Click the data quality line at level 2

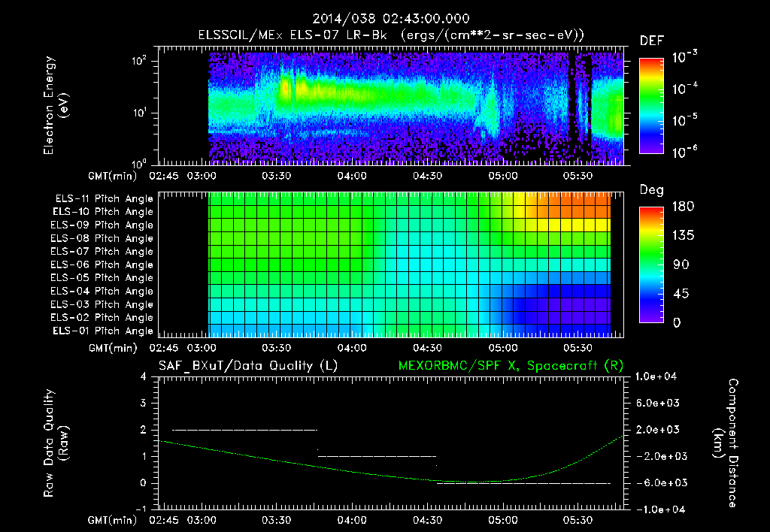(244, 430)
